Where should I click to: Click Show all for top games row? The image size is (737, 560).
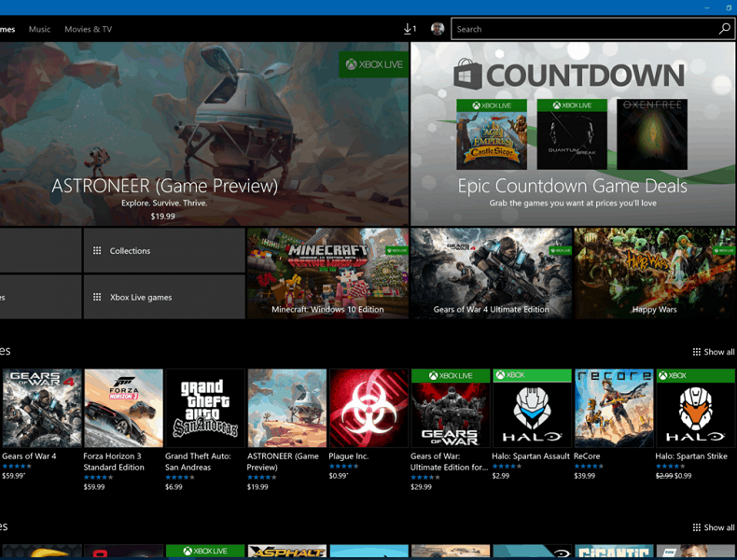click(x=714, y=352)
